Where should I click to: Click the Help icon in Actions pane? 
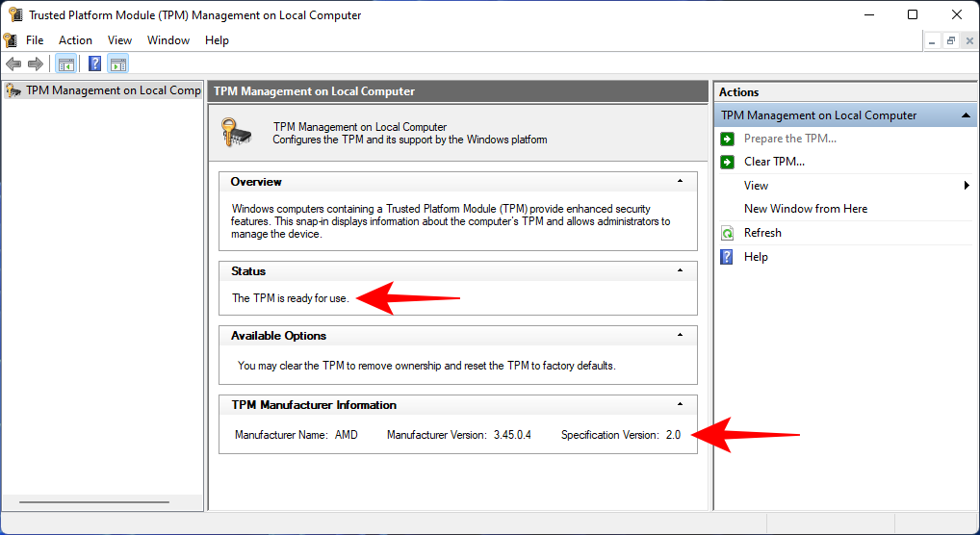click(727, 257)
